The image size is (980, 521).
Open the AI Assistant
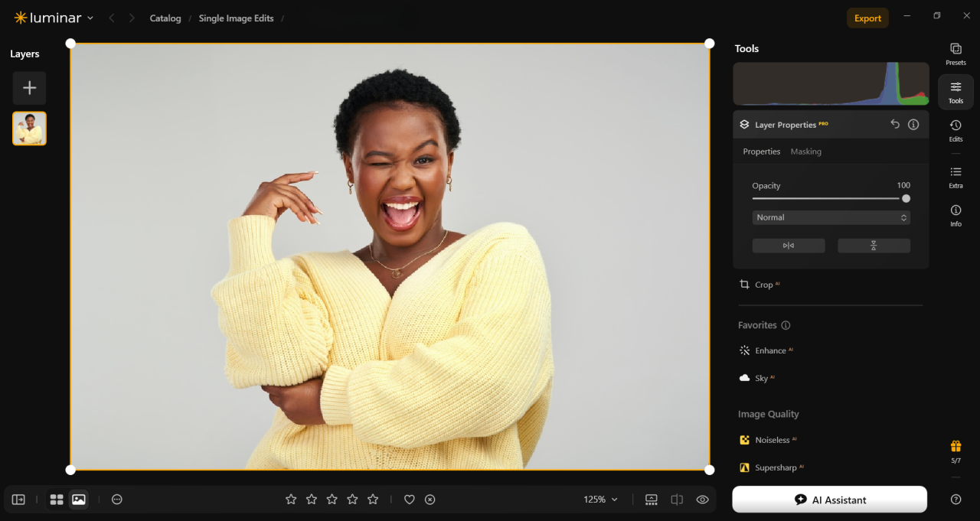(830, 500)
